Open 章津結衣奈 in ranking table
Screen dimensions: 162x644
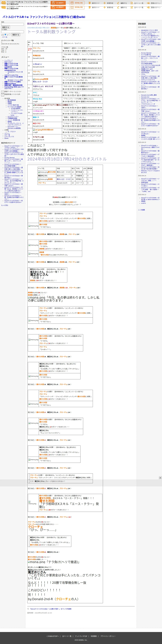(x=37, y=56)
